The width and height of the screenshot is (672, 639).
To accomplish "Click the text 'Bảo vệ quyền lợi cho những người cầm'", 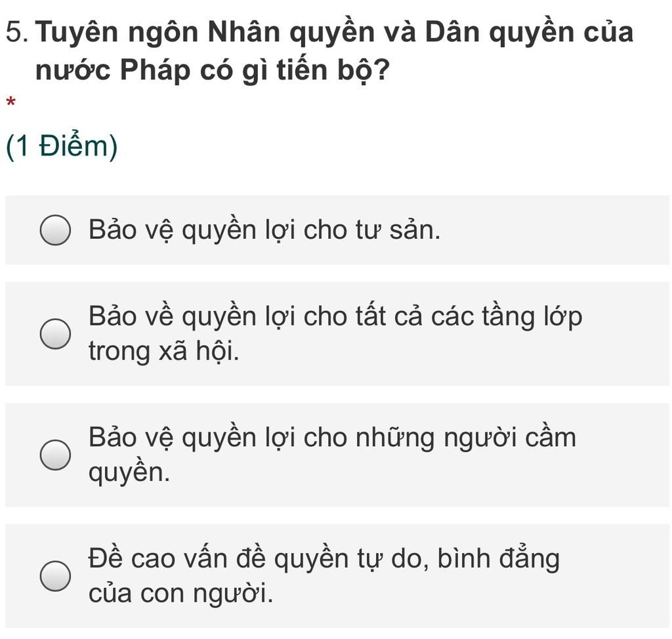I will [332, 438].
